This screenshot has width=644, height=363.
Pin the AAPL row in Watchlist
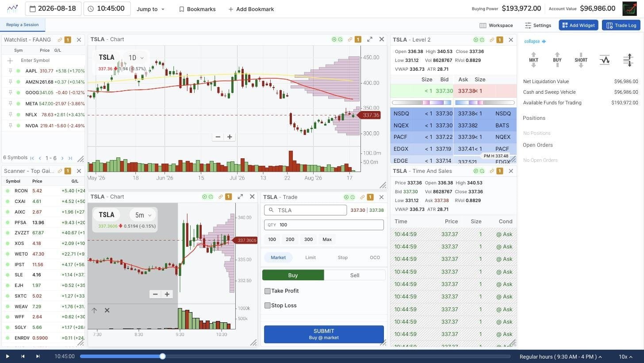point(10,71)
